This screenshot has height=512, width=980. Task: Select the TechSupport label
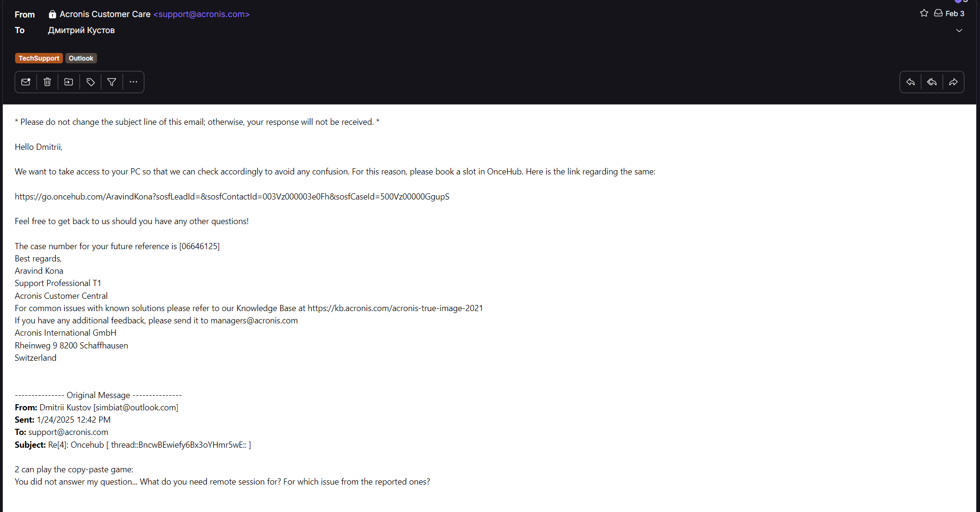click(39, 58)
